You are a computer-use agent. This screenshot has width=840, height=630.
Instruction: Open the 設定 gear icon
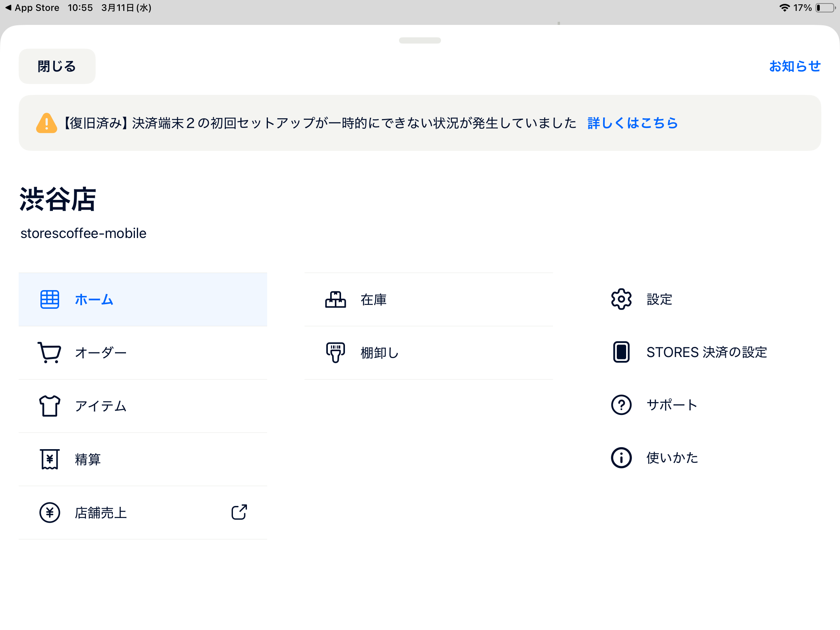621,299
